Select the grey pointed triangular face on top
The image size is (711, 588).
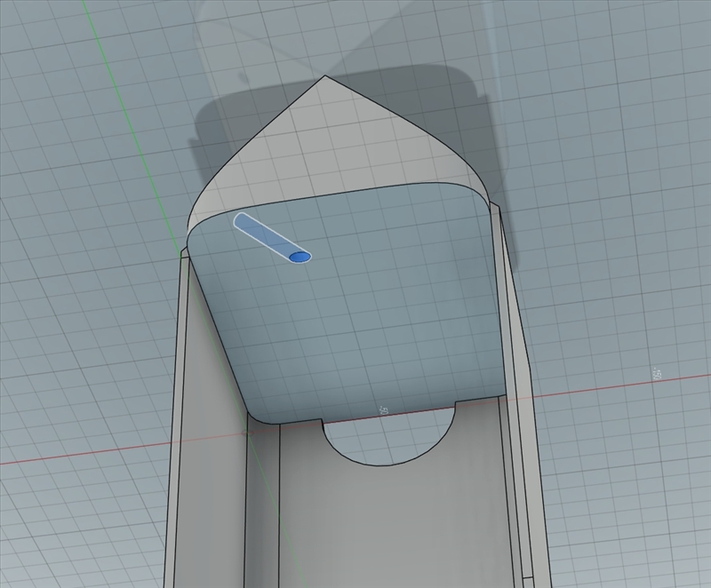click(333, 145)
